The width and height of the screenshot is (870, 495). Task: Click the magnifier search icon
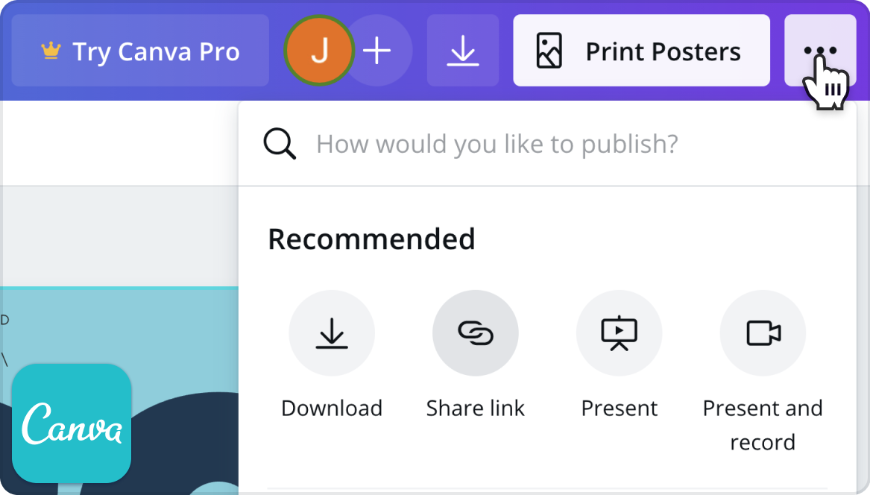coord(280,144)
